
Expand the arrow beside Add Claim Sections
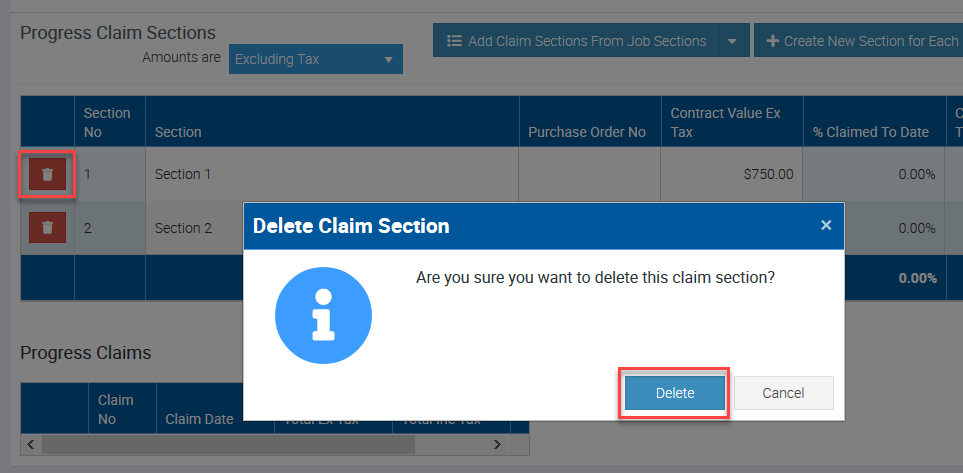coord(732,41)
